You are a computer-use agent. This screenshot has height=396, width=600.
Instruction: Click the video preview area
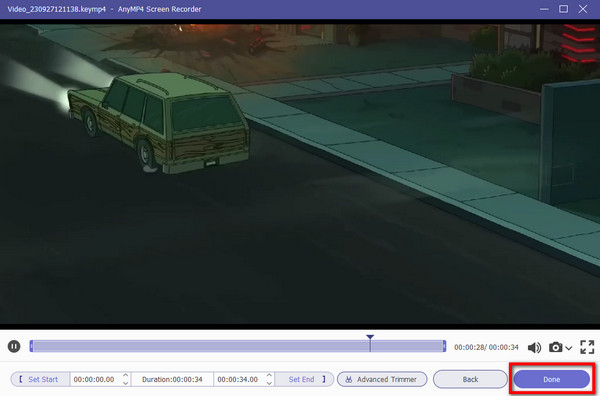tap(300, 174)
